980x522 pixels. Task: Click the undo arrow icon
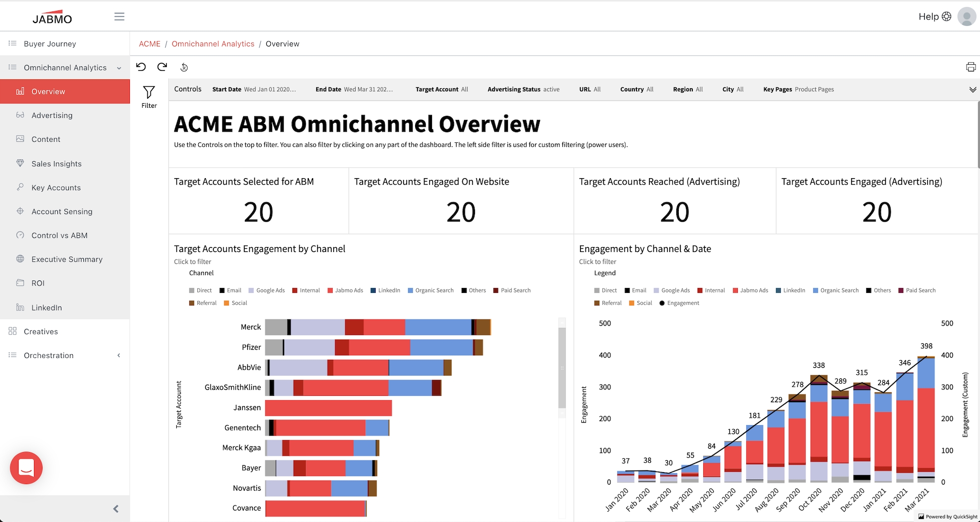pyautogui.click(x=141, y=67)
